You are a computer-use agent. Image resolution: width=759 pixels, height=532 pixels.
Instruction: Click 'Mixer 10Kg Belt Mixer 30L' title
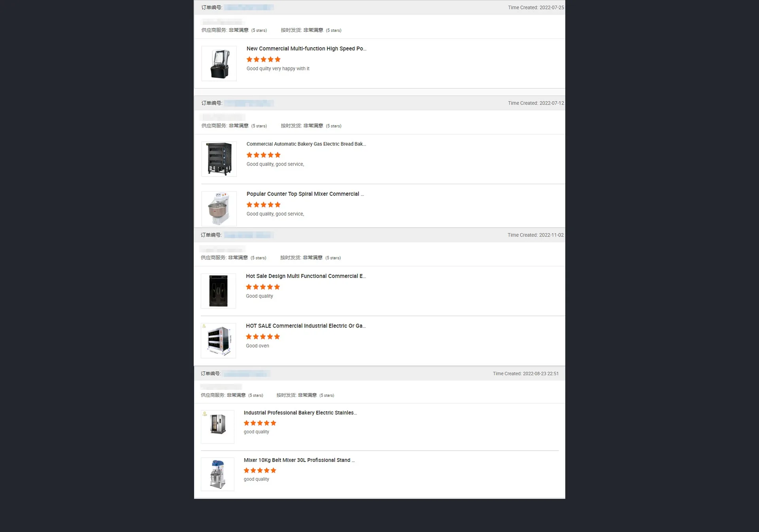[299, 460]
